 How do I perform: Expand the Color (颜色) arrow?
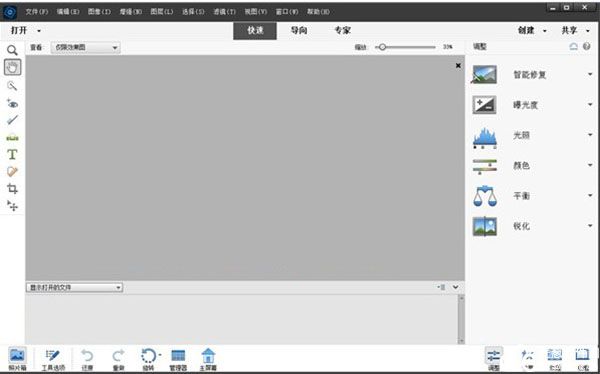tap(590, 165)
